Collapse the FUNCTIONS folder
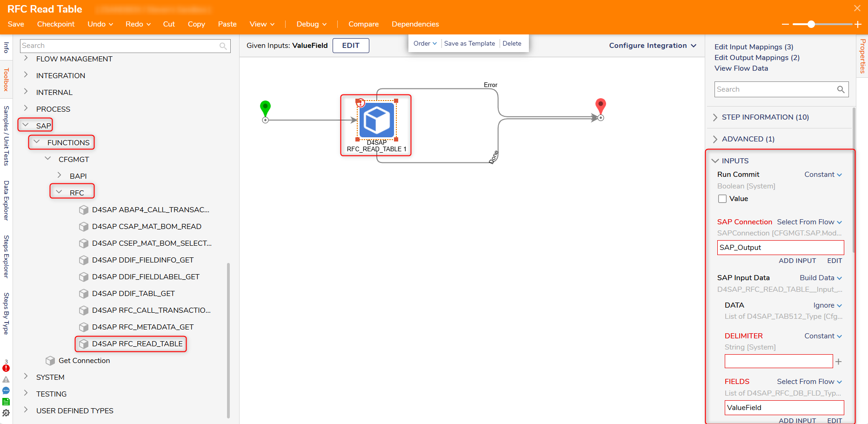868x424 pixels. point(37,142)
